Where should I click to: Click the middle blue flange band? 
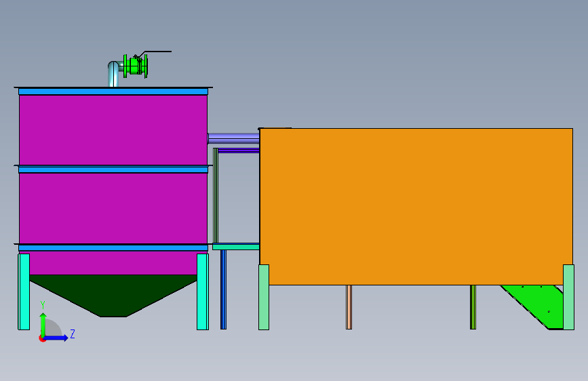click(113, 170)
